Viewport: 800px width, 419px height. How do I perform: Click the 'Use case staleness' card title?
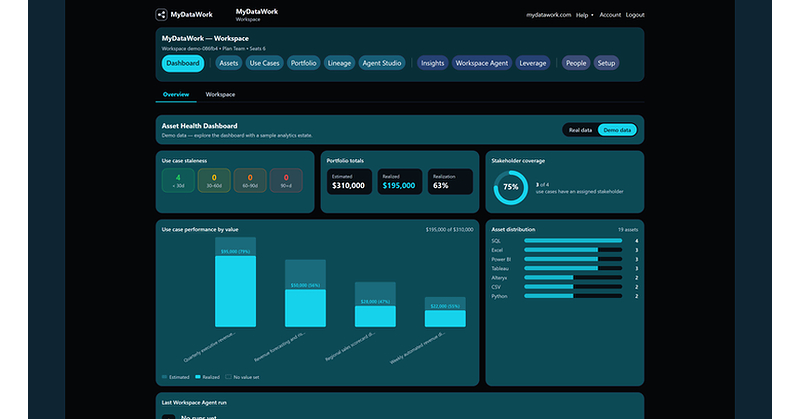click(x=184, y=161)
